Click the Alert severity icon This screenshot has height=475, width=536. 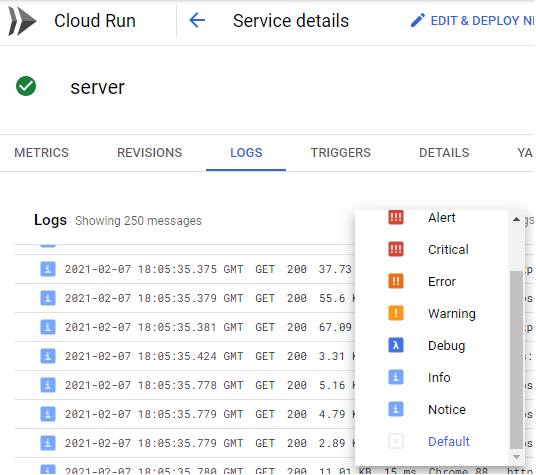(x=396, y=217)
